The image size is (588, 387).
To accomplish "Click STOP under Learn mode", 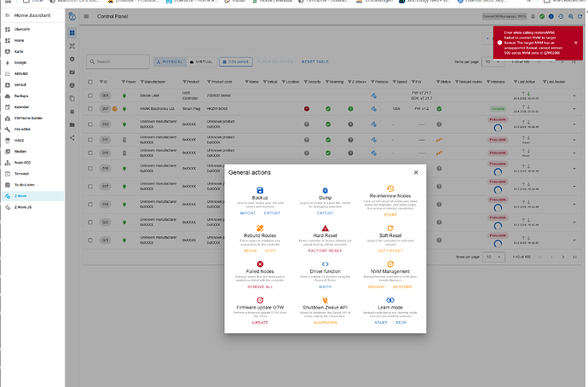I will [401, 322].
